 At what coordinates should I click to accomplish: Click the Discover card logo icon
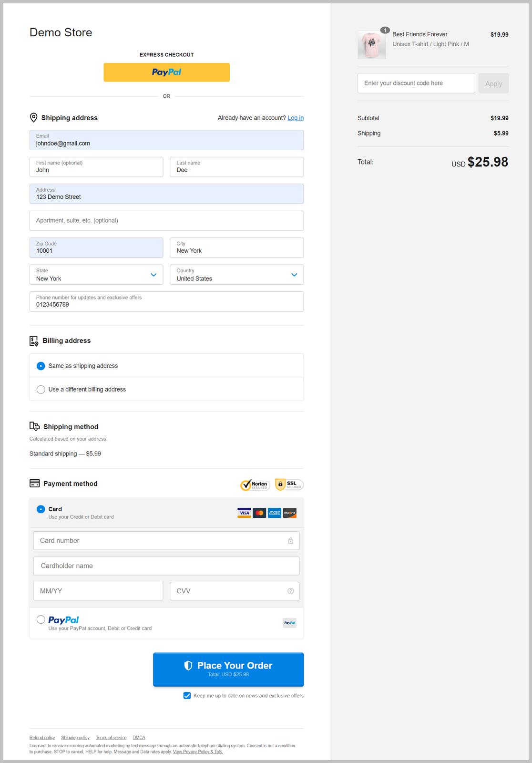click(x=290, y=513)
